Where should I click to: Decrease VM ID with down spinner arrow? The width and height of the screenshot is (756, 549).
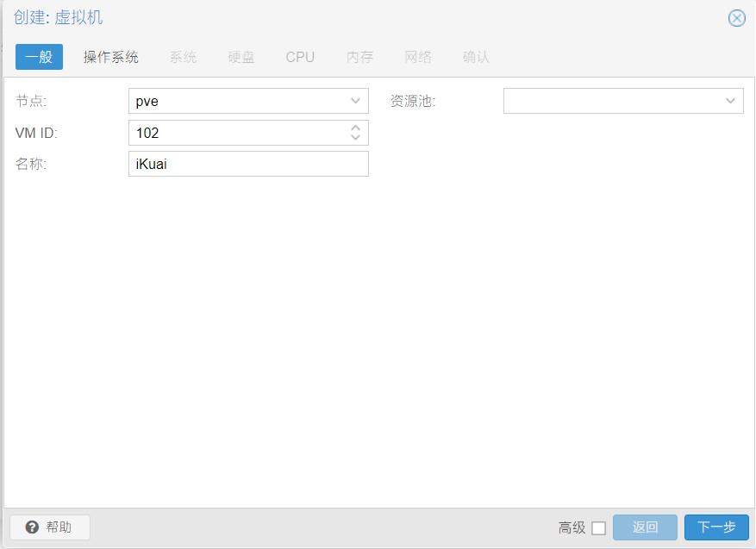tap(355, 138)
